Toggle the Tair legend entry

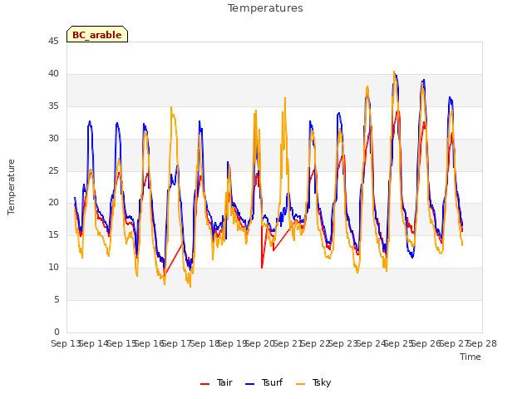coord(216,382)
